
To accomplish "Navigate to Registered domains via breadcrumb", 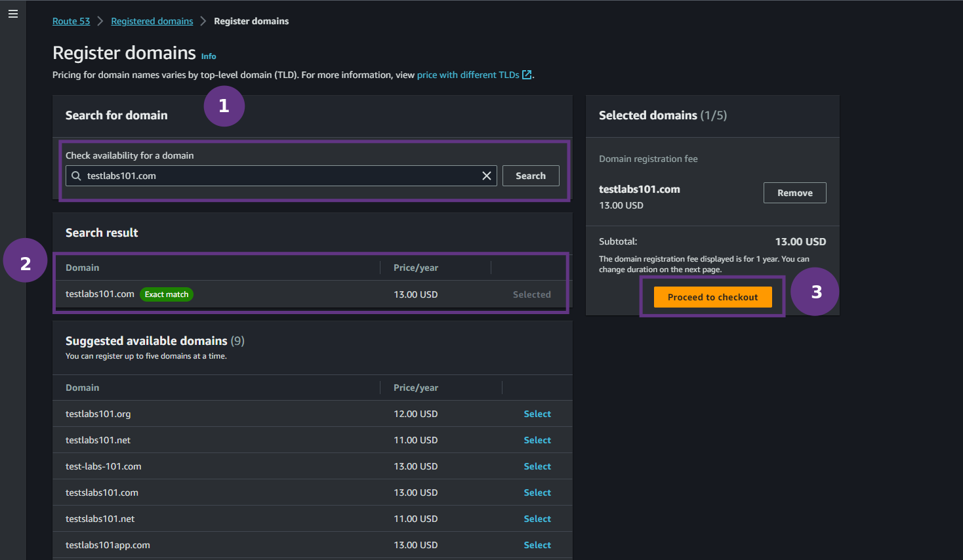I will pos(152,20).
